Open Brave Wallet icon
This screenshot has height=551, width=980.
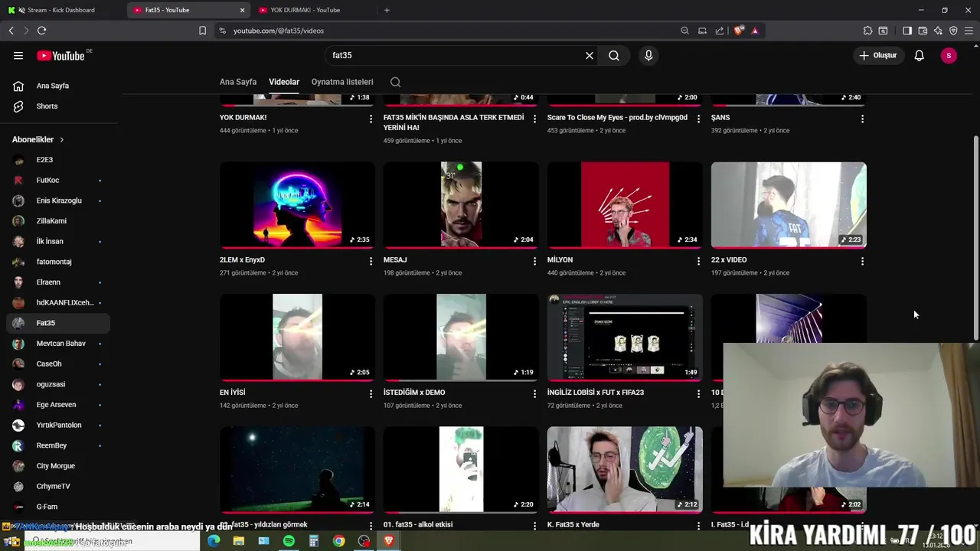[923, 31]
